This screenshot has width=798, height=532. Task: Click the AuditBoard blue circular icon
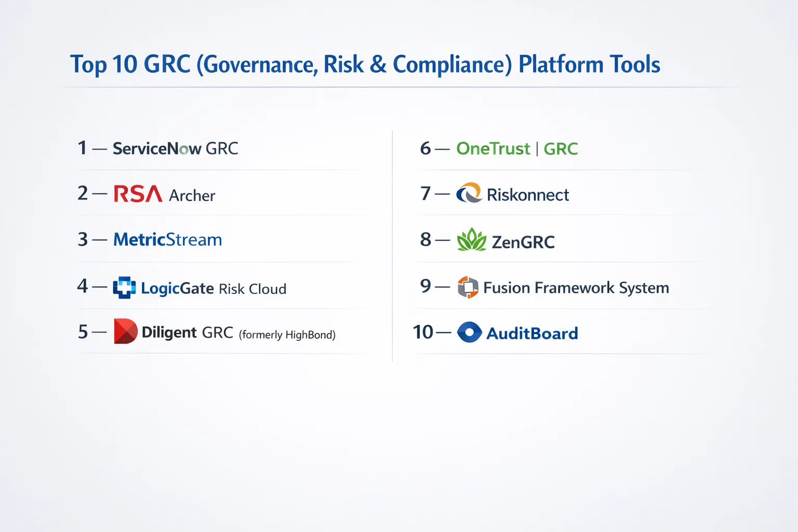469,332
